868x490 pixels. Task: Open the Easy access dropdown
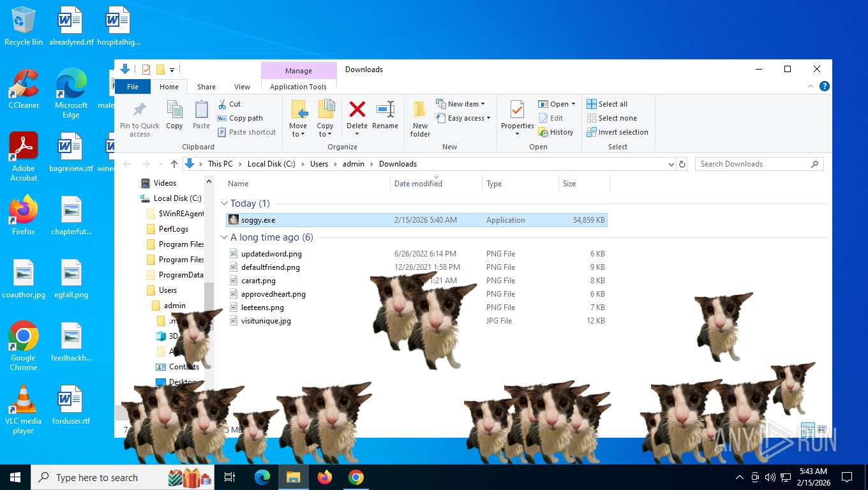463,118
